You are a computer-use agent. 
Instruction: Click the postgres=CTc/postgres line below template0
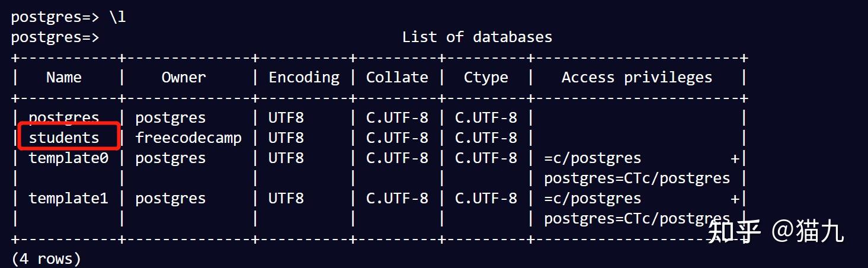tap(637, 178)
